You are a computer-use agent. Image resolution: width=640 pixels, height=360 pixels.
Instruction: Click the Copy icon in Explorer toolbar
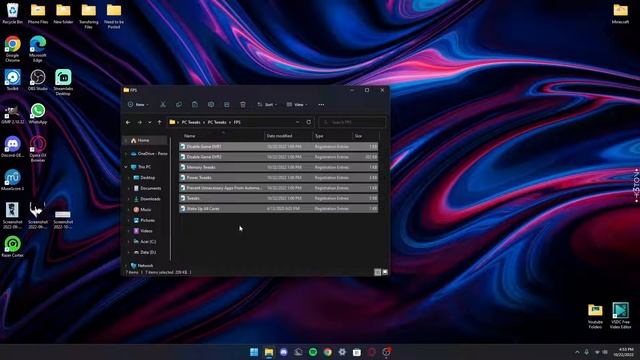coord(179,104)
